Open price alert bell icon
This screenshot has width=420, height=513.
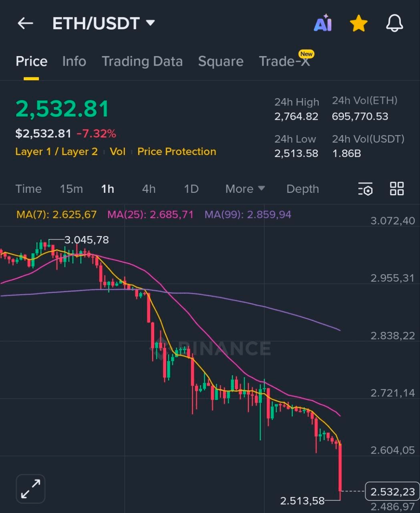[x=394, y=23]
